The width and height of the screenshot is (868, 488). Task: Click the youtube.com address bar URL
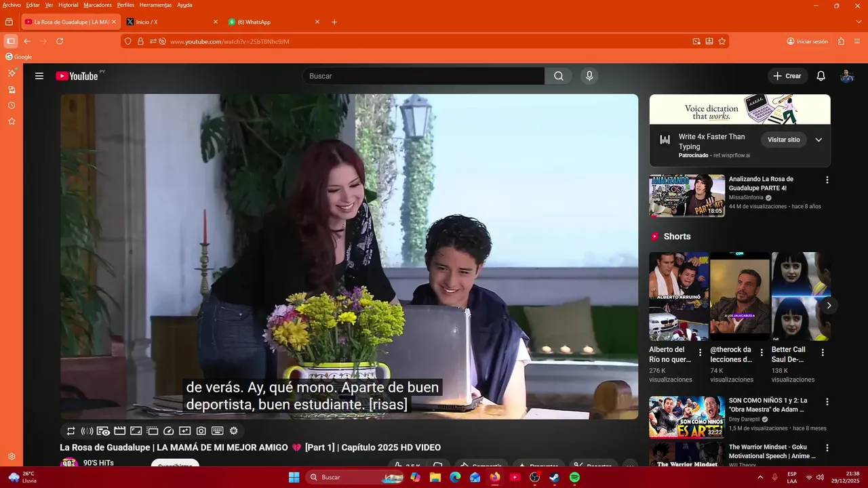pyautogui.click(x=229, y=41)
